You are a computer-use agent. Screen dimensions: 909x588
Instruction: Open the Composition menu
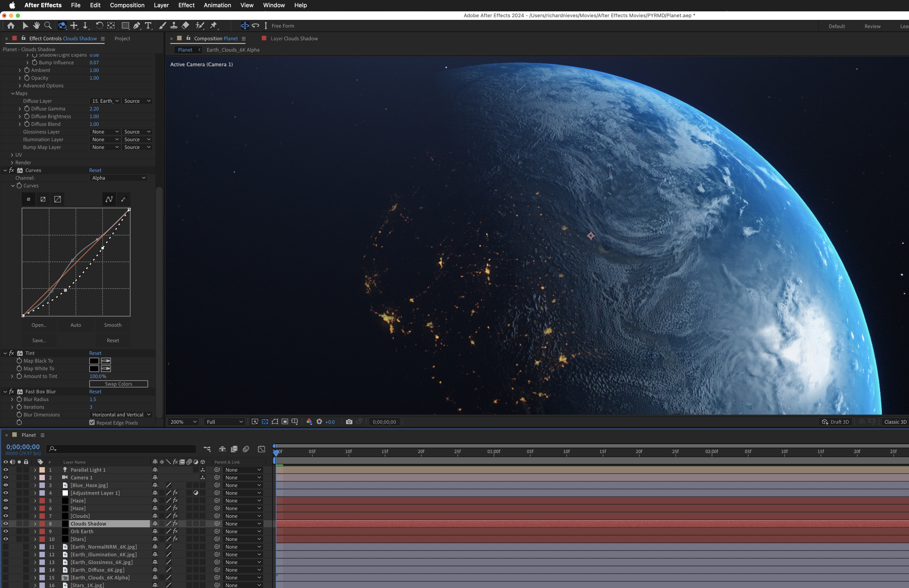point(127,5)
